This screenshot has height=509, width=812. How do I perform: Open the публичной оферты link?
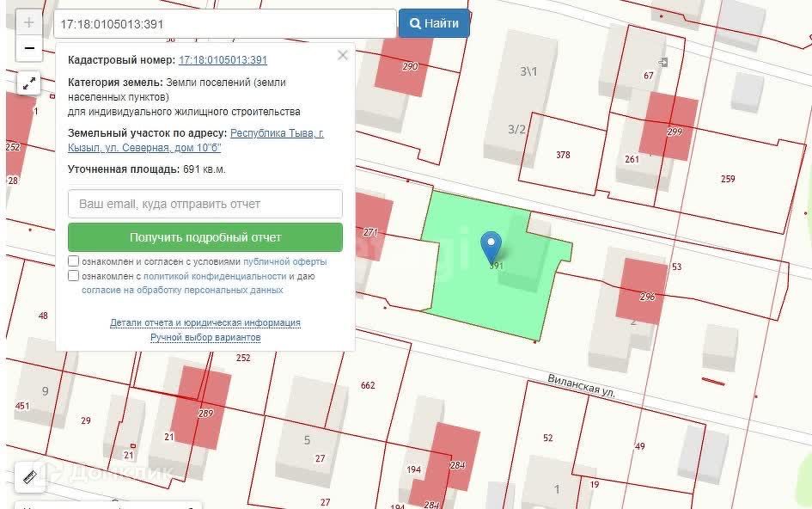tap(284, 261)
